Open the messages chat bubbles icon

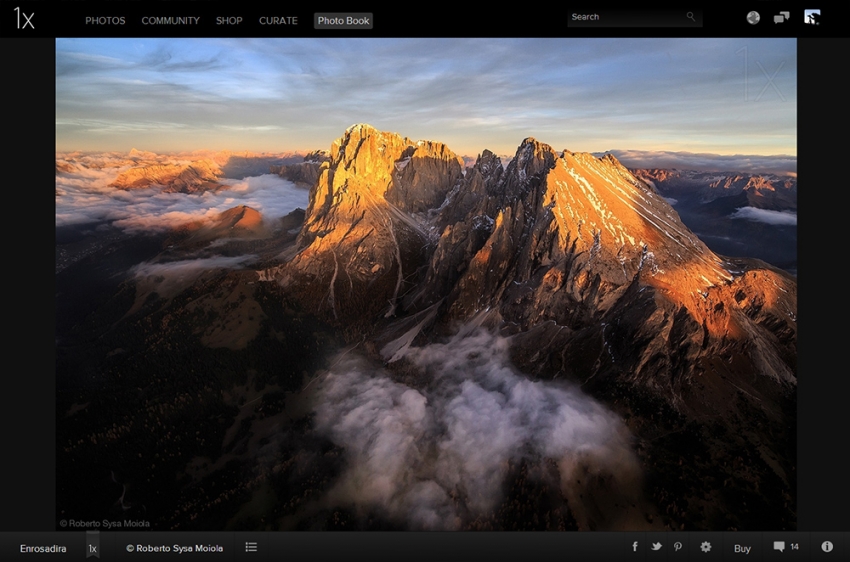click(x=781, y=18)
